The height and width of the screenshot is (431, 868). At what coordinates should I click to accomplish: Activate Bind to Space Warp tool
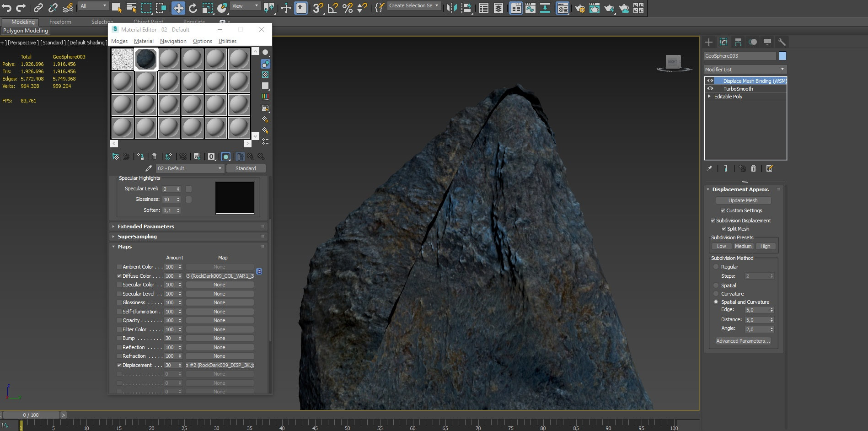tap(68, 7)
